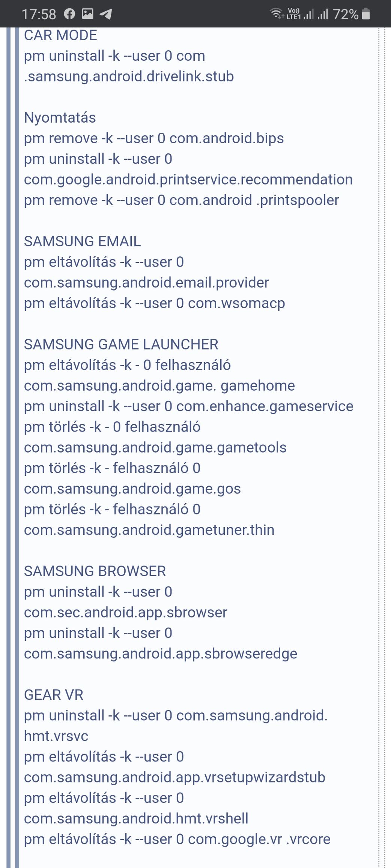The width and height of the screenshot is (391, 868).
Task: Select the com.enhance.gameservice command line
Action: (189, 406)
